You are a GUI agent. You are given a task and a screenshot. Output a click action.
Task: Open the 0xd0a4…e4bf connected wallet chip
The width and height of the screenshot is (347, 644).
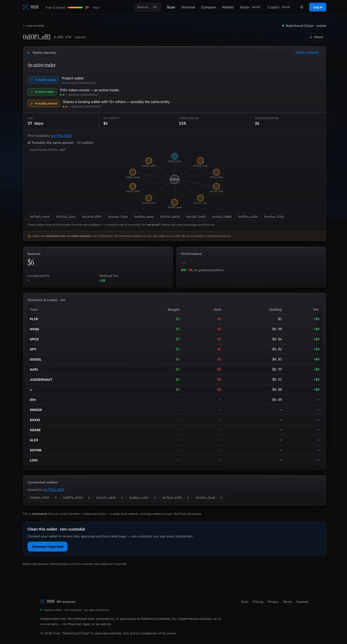[x=143, y=498]
